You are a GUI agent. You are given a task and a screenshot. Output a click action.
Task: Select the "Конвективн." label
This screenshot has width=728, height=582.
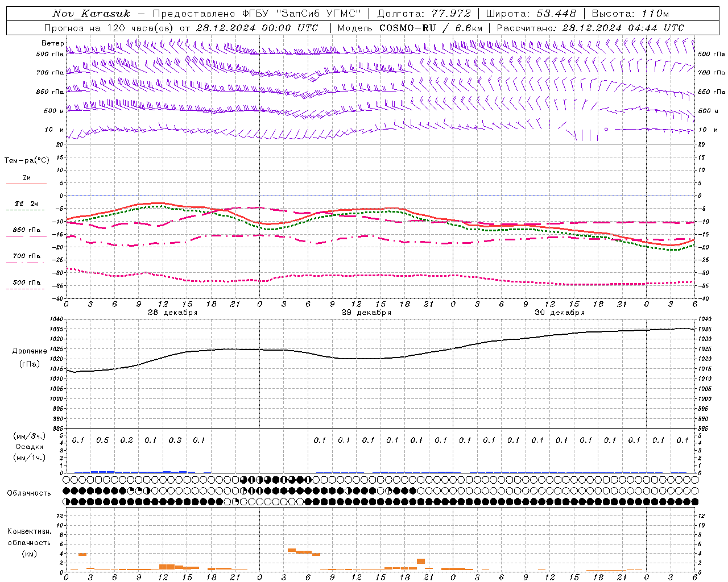pos(29,531)
